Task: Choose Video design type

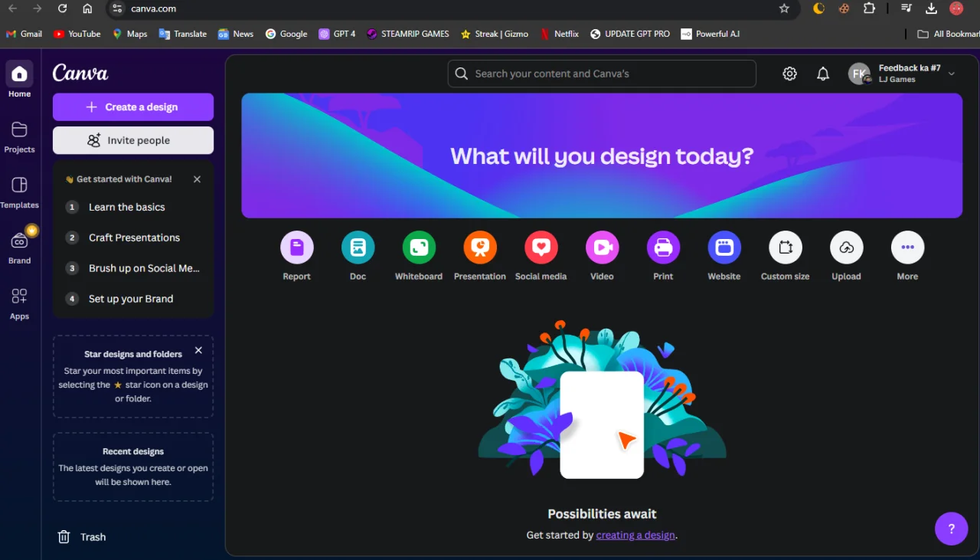Action: [603, 247]
